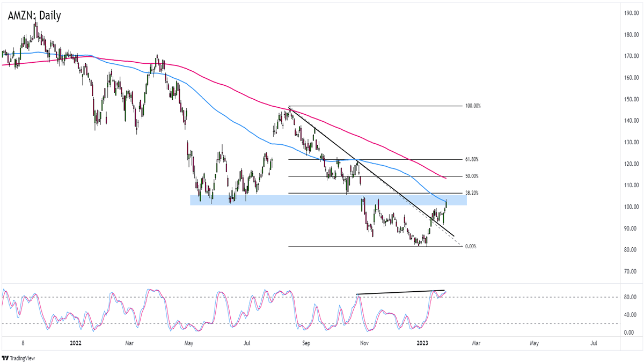
Task: Click the Nov label on time axis
Action: 364,342
